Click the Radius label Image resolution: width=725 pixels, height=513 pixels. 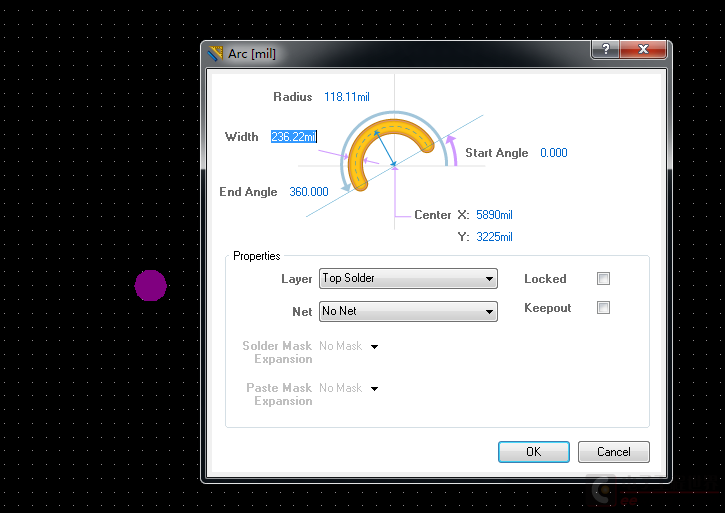[293, 97]
